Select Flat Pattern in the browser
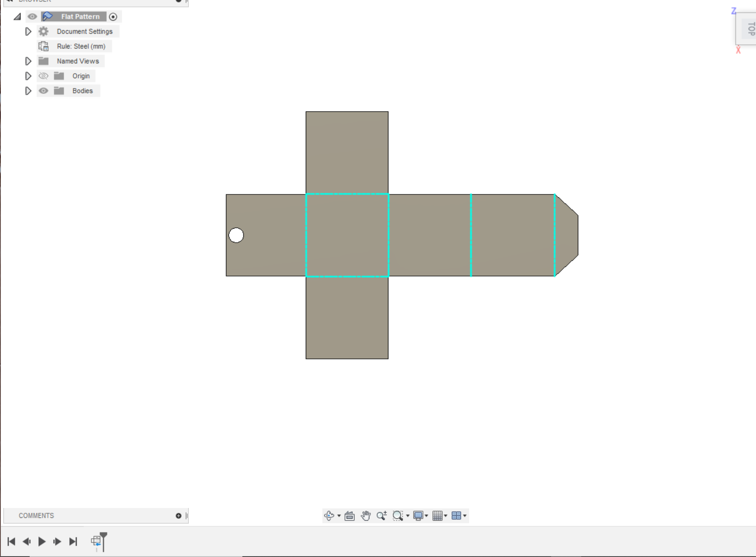 click(x=80, y=16)
